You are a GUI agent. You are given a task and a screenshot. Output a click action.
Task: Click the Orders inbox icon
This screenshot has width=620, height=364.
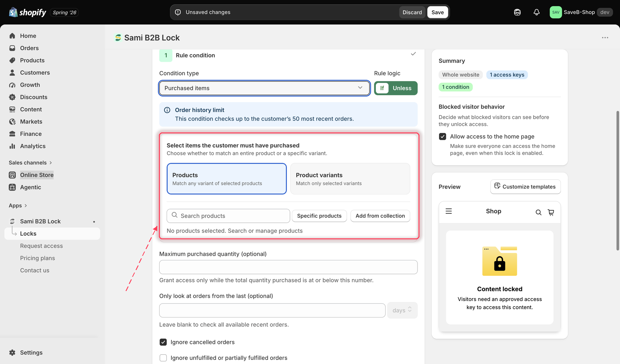12,48
